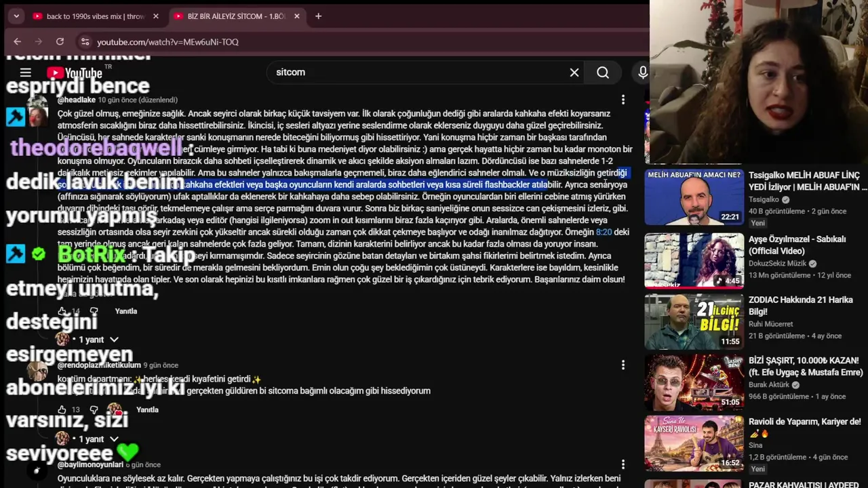The height and width of the screenshot is (488, 868).
Task: Go back with the browser back arrow
Action: (18, 42)
